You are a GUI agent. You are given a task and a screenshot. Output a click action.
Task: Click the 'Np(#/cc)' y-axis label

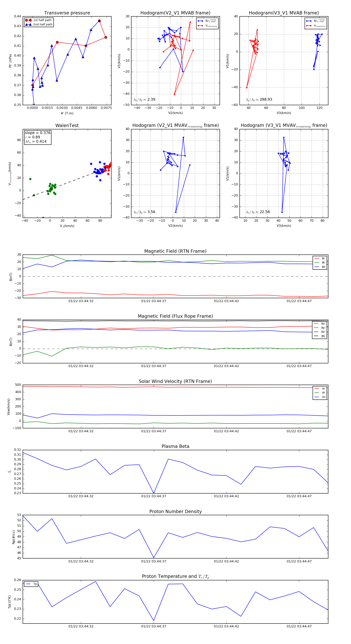coord(13,537)
